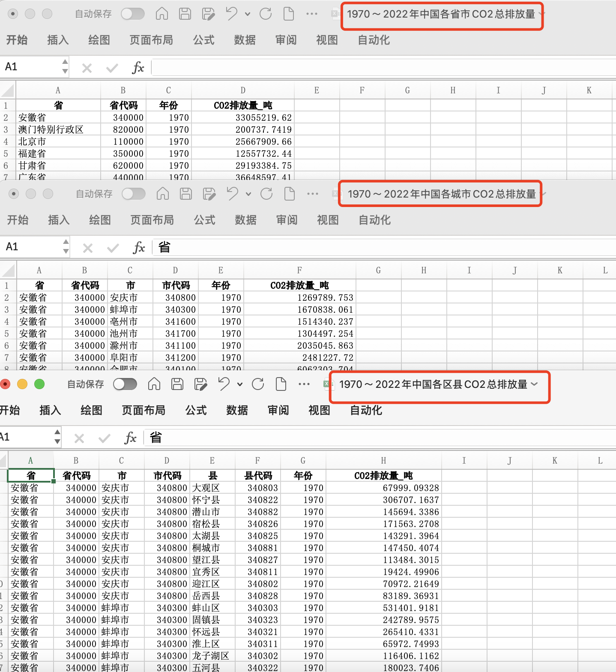Image resolution: width=616 pixels, height=672 pixels.
Task: Open 自动化 tab in 各区县 window
Action: point(366,411)
